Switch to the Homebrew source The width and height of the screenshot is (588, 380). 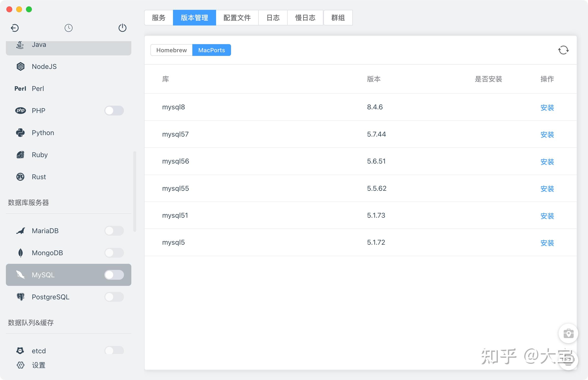(x=171, y=50)
